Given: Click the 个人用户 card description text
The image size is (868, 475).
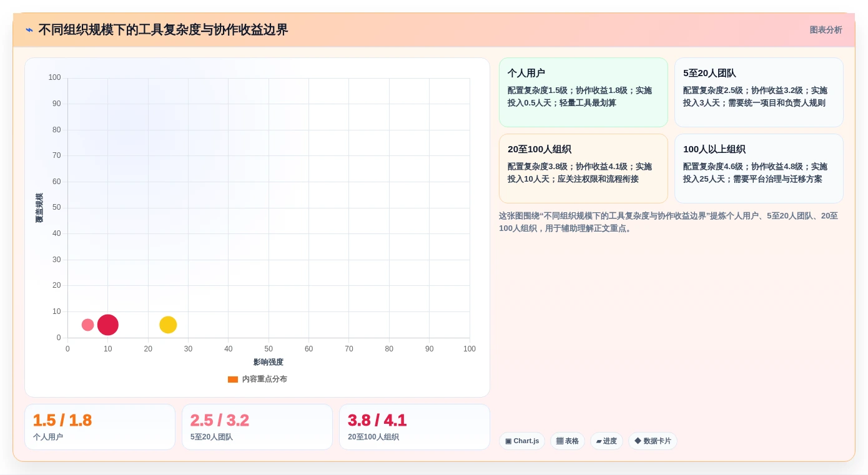Looking at the screenshot, I should [x=579, y=97].
